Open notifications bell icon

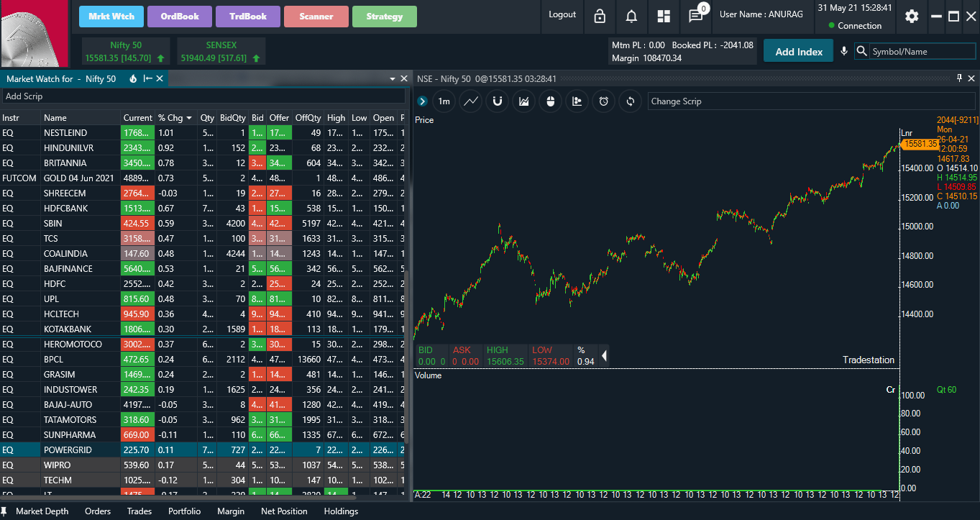[631, 16]
